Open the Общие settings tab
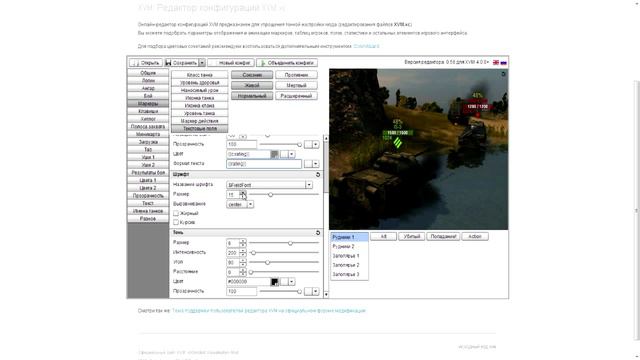Screen dimensions: 640x360 [x=148, y=73]
